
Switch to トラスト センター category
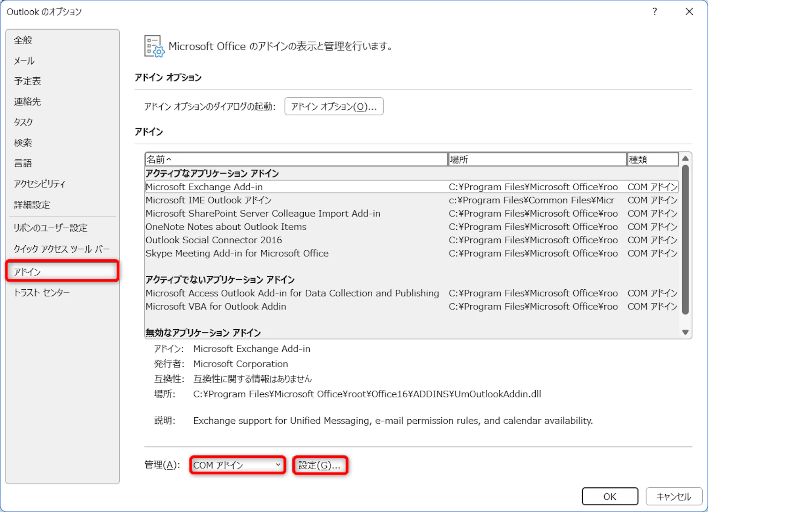(42, 292)
